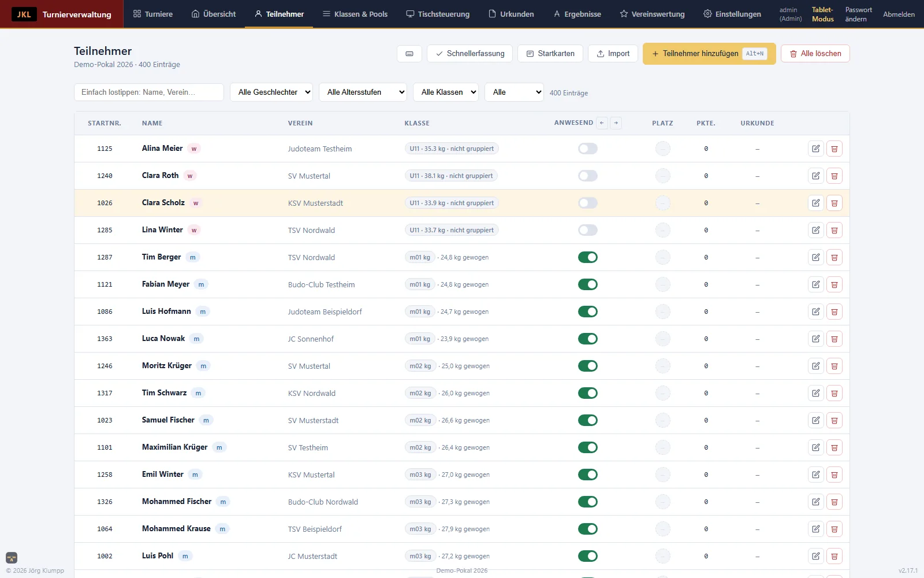Image resolution: width=924 pixels, height=578 pixels.
Task: Open the Alle Altersstufen filter
Action: tap(363, 92)
